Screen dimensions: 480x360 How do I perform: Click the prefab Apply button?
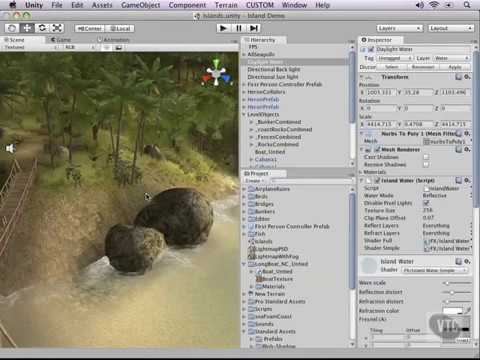pos(455,67)
